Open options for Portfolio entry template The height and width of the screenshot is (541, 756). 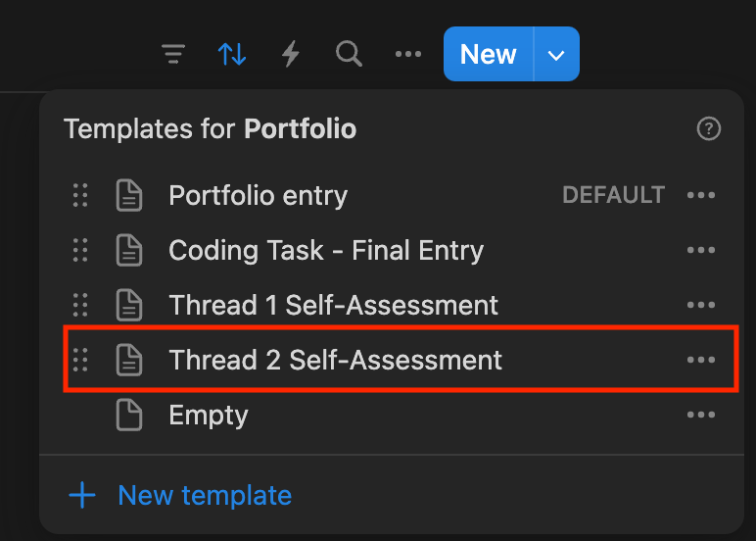tap(701, 196)
